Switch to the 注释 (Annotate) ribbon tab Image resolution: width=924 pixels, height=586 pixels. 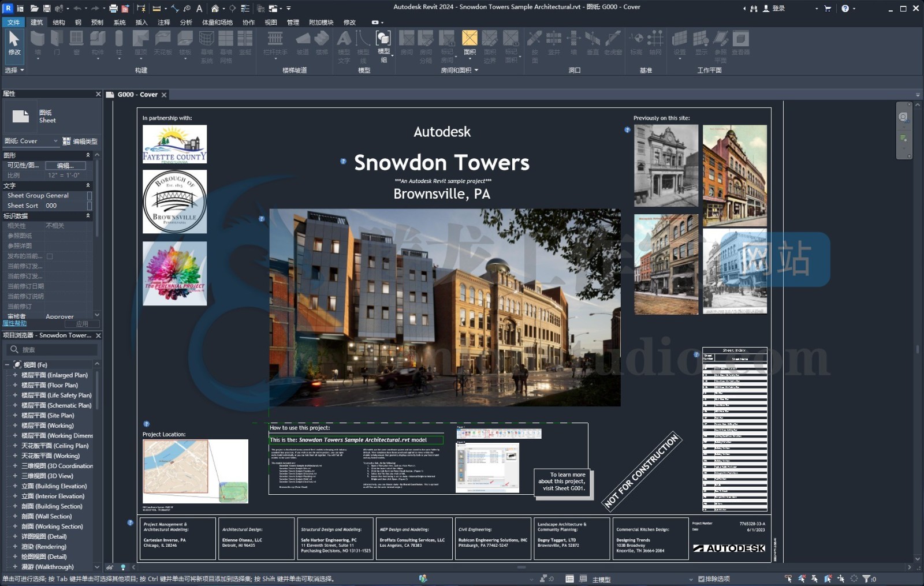[x=164, y=23]
